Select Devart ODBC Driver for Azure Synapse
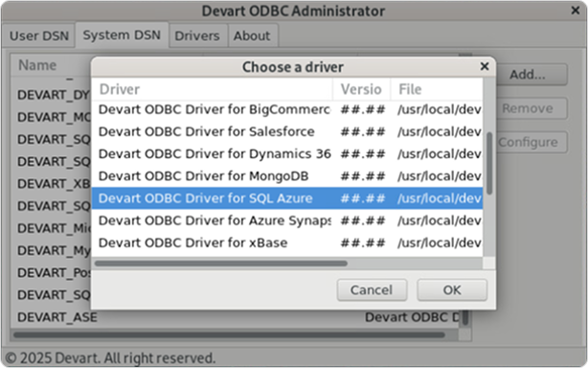The width and height of the screenshot is (588, 368). pyautogui.click(x=287, y=220)
